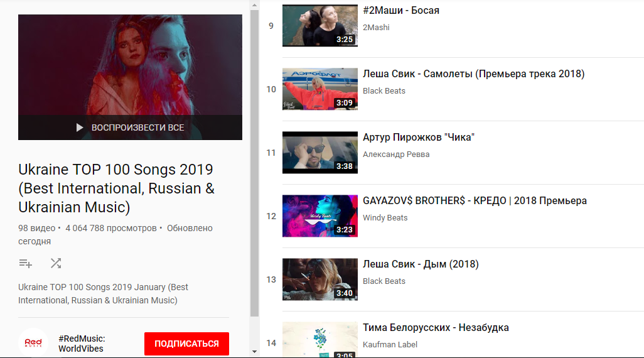
Task: Click title Тима Белорусских - Незабудка
Action: (x=436, y=328)
